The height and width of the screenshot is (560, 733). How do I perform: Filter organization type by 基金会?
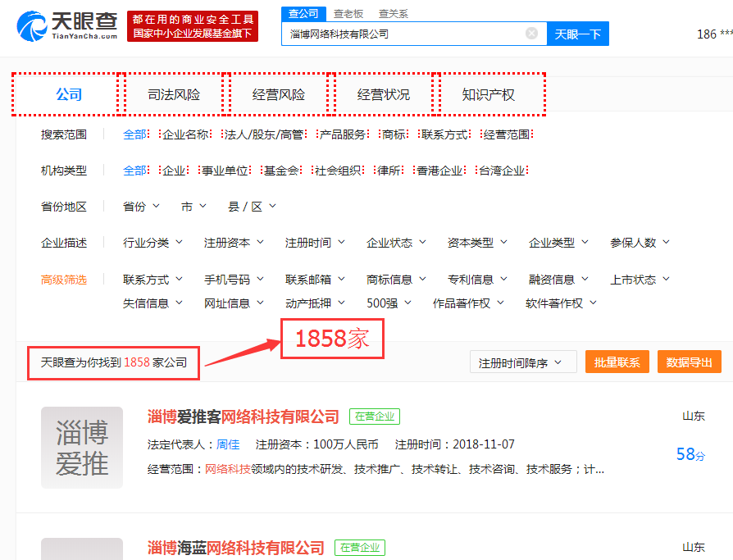pos(281,171)
